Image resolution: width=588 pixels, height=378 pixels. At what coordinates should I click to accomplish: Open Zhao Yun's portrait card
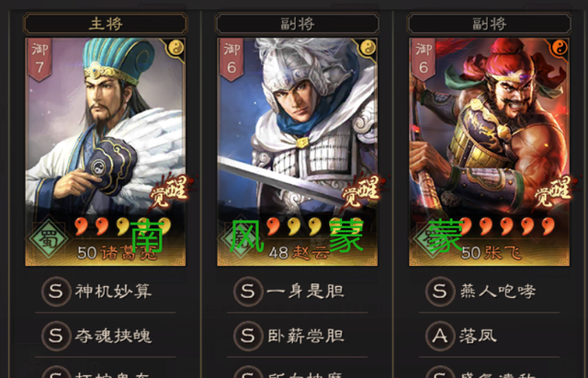click(298, 152)
